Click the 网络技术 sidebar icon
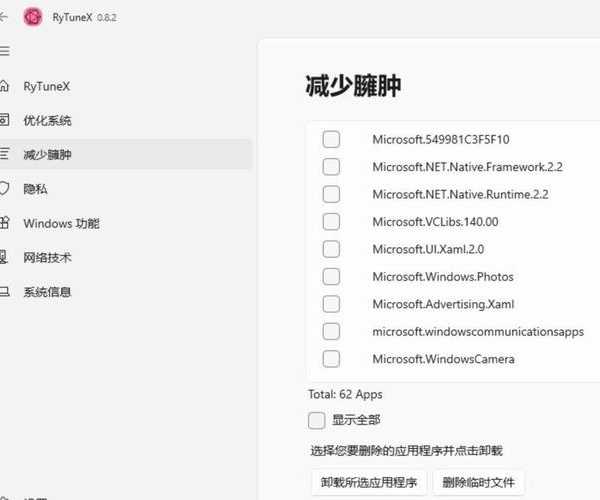600x500 pixels. click(5, 257)
